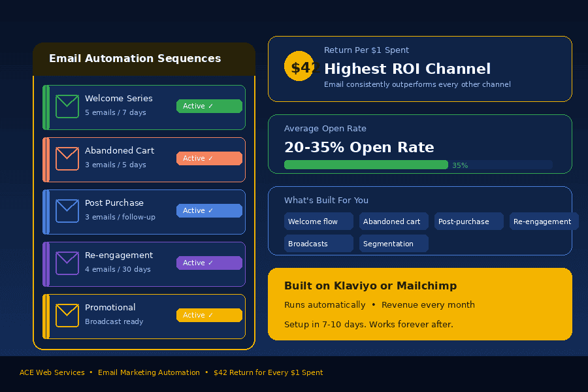The height and width of the screenshot is (392, 588).
Task: Toggle the Post Purchase Active badge
Action: click(209, 211)
